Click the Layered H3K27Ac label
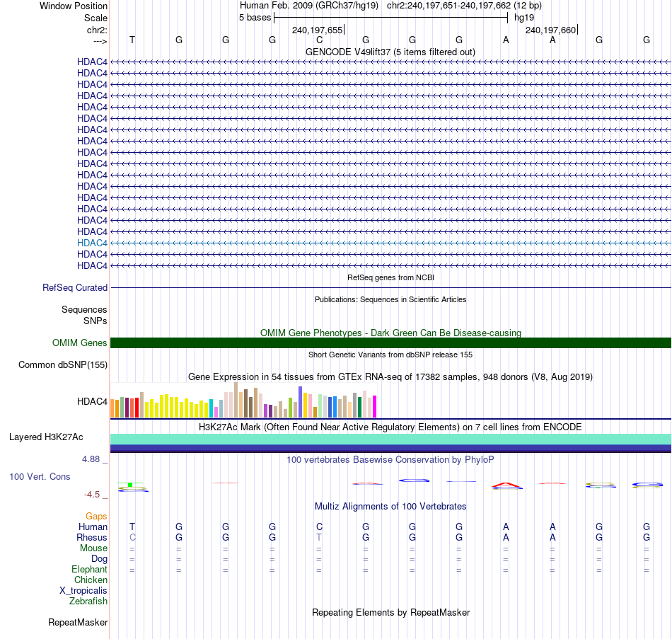The width and height of the screenshot is (672, 639). tap(46, 437)
